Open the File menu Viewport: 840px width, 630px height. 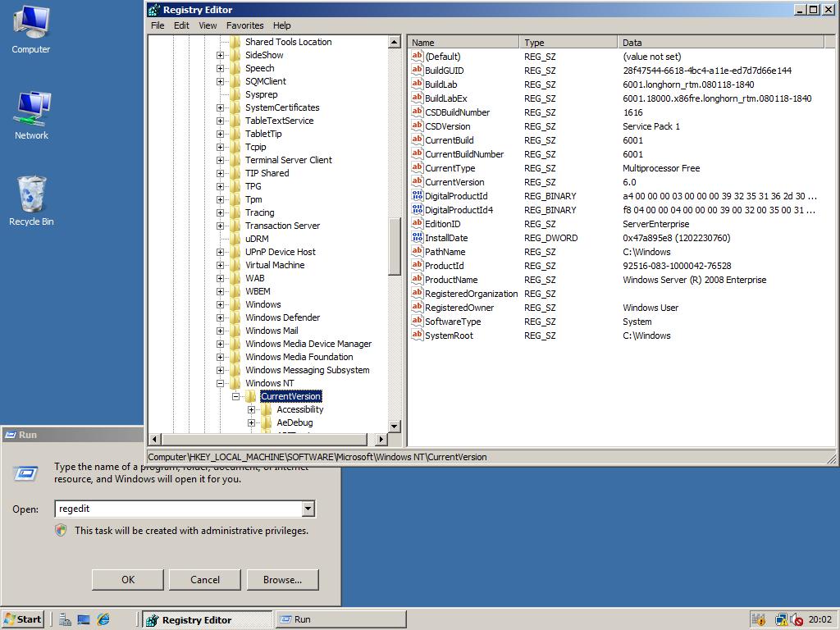coord(157,25)
